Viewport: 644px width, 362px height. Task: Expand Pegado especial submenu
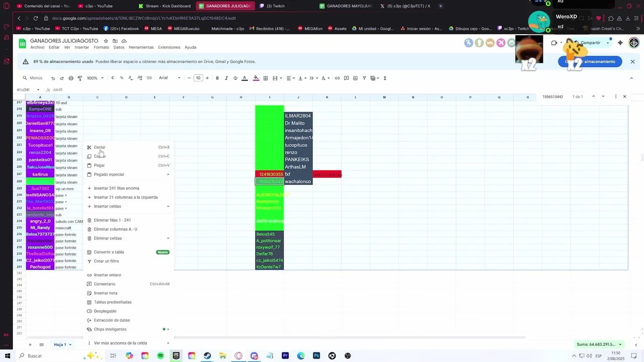pos(128,174)
